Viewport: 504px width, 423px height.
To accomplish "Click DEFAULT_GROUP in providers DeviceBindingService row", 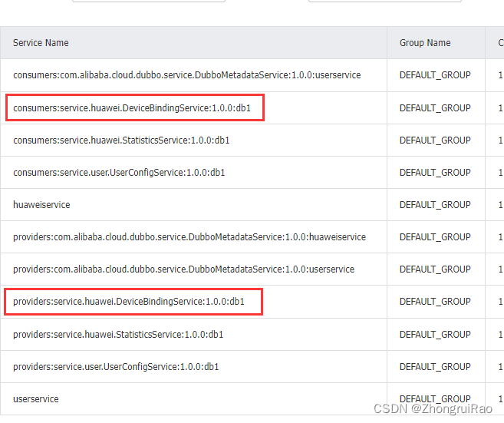I will (435, 302).
